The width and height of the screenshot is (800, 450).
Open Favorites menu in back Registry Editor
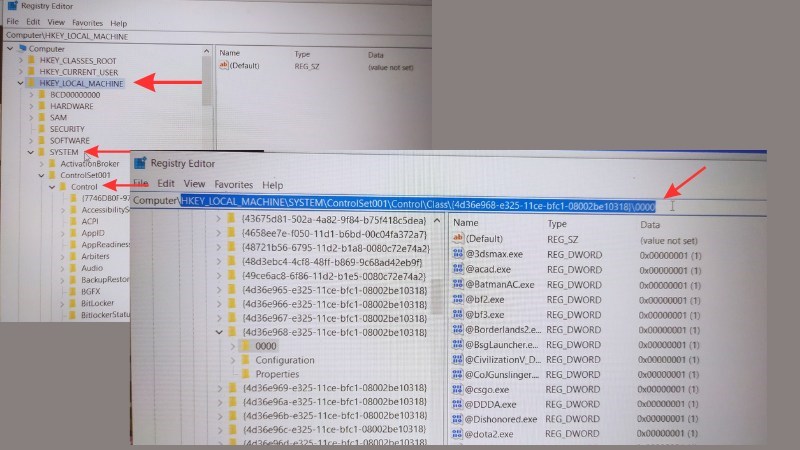tap(87, 22)
